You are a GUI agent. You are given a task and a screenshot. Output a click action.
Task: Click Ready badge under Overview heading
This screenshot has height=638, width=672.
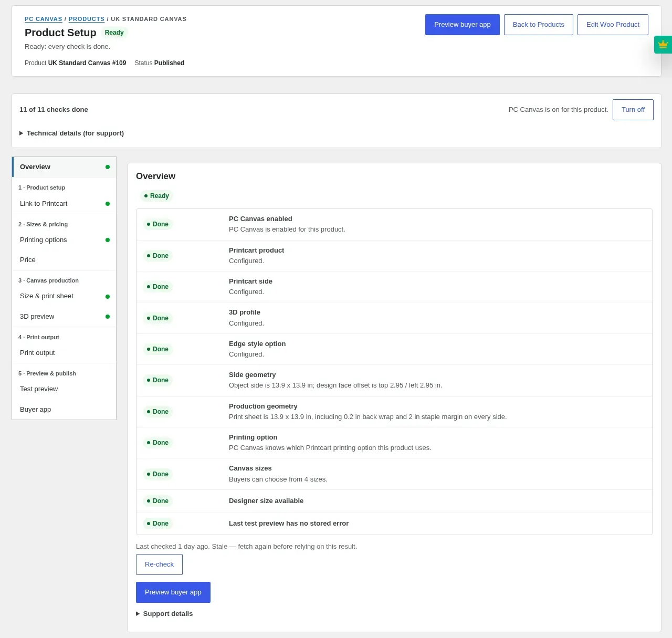click(x=156, y=196)
